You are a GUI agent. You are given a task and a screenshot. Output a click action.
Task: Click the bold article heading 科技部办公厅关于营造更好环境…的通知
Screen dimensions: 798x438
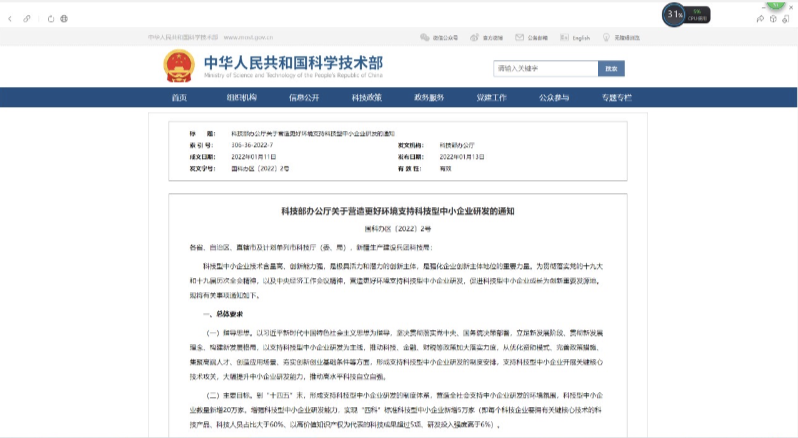(398, 211)
